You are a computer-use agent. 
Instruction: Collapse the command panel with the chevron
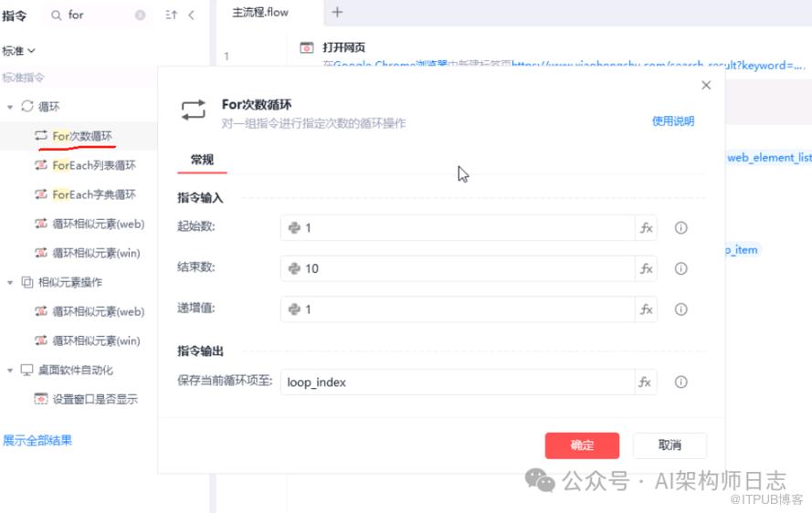point(192,15)
